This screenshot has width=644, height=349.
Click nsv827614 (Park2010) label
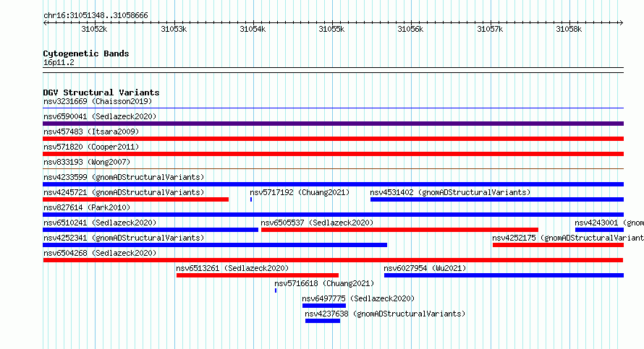tap(87, 207)
